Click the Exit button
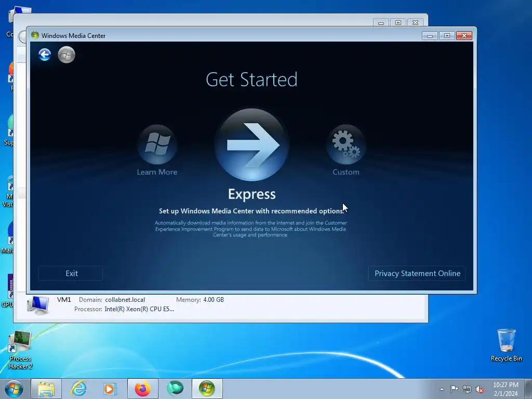This screenshot has height=399, width=532. pos(71,273)
